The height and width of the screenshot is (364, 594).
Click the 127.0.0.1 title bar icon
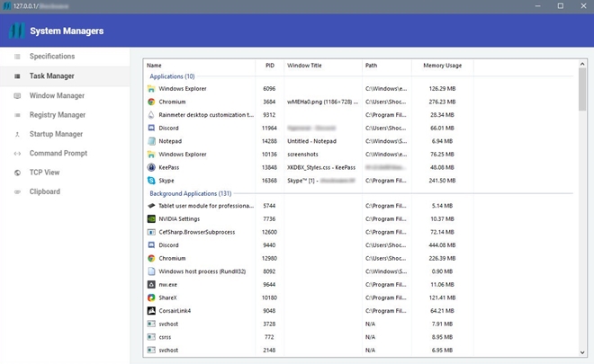(x=7, y=6)
